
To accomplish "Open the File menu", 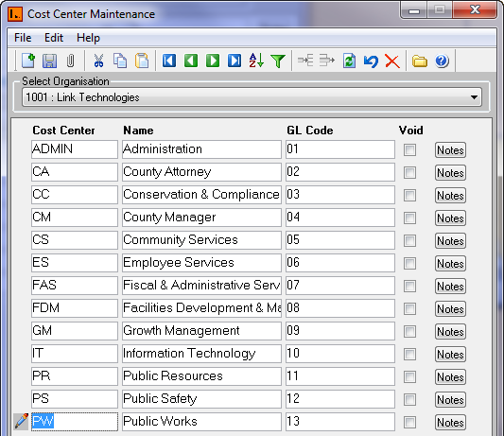I will [x=23, y=38].
